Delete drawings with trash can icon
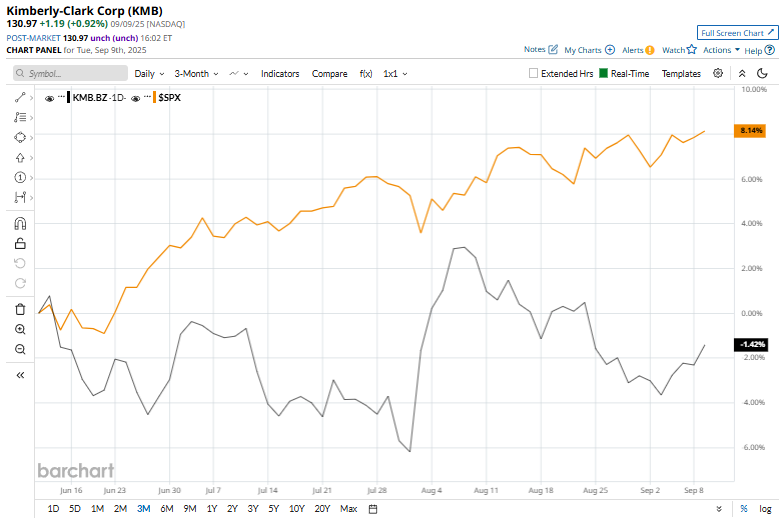Image resolution: width=781 pixels, height=526 pixels. tap(20, 309)
